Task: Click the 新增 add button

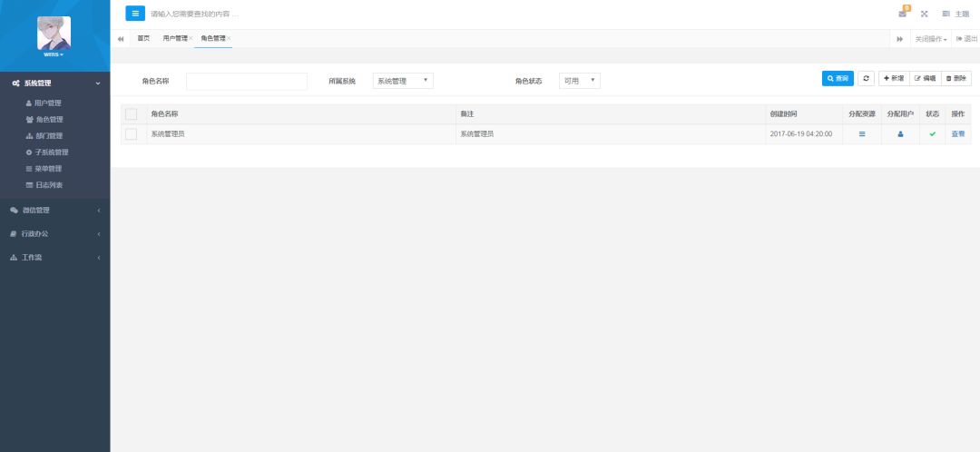Action: point(894,78)
